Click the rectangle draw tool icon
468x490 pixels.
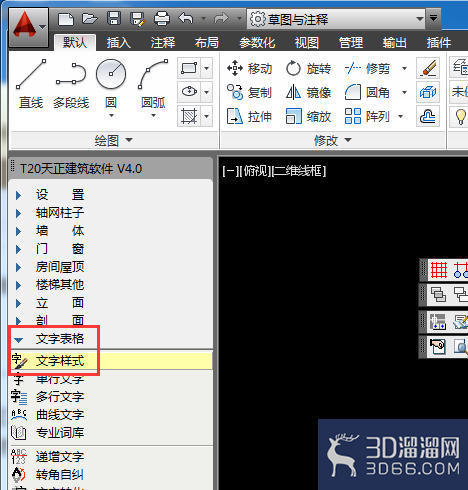[x=189, y=68]
